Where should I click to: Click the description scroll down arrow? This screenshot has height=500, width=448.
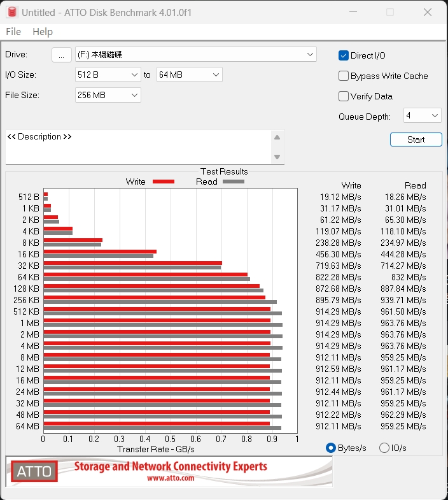coord(277,157)
